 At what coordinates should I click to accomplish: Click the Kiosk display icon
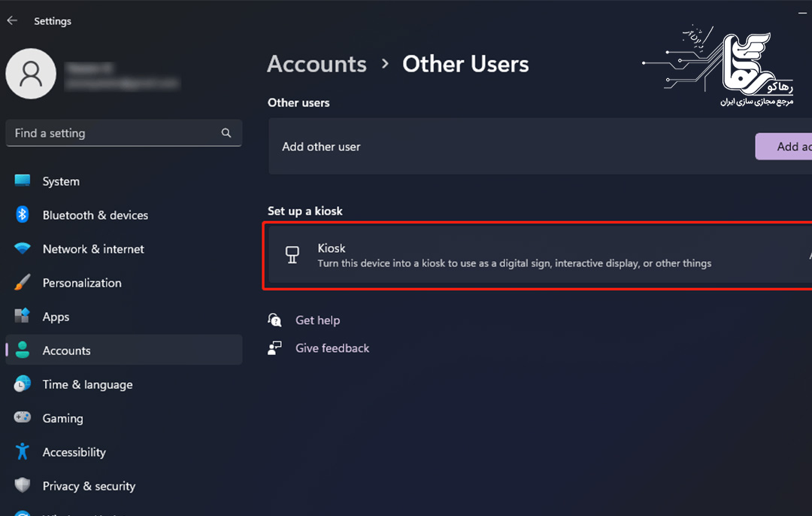coord(292,256)
